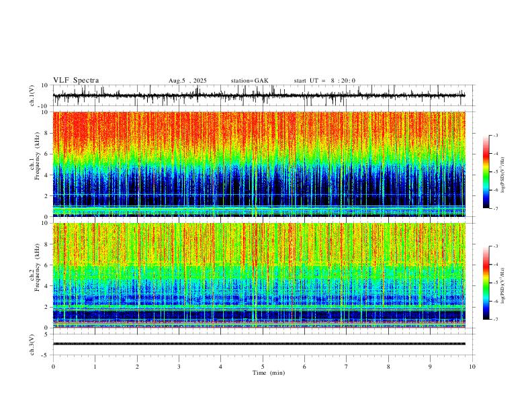Click time axis tick label "5"
This screenshot has width=532, height=411.
coord(263,367)
